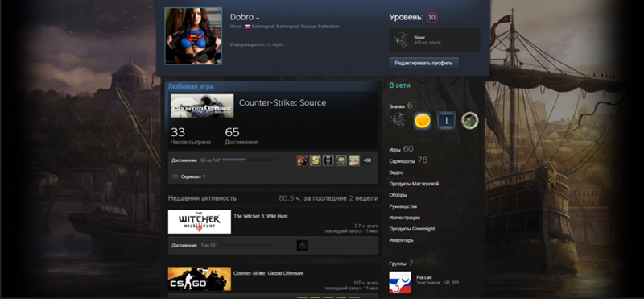Open the Скриншоты 78 link

(x=408, y=160)
